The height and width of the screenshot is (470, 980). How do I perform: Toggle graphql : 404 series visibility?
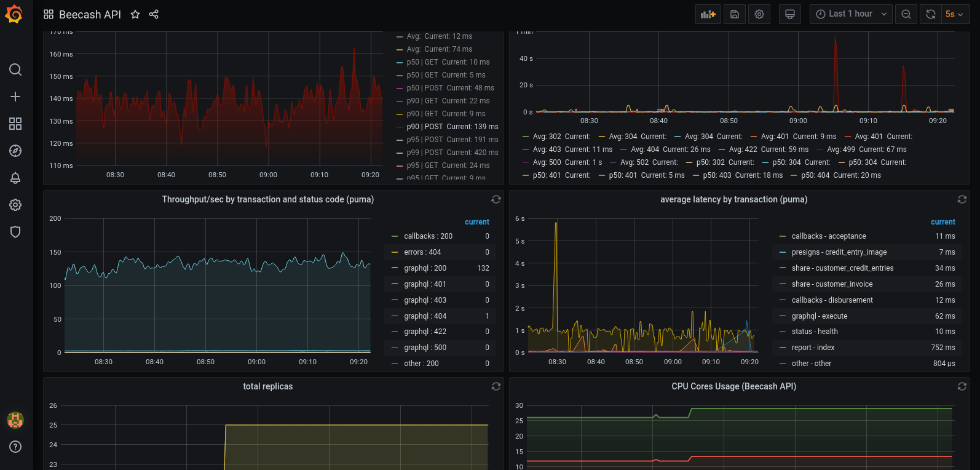425,316
